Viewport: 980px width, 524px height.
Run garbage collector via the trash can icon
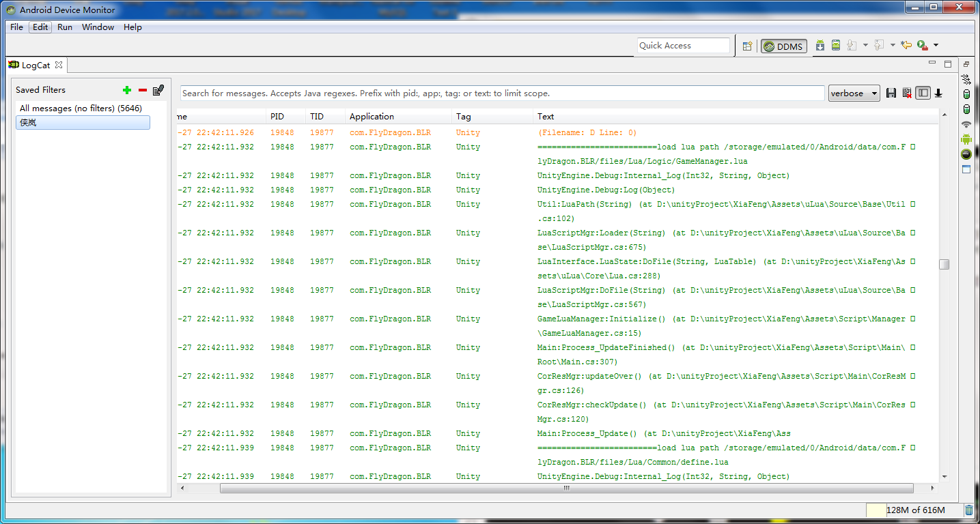coord(969,510)
